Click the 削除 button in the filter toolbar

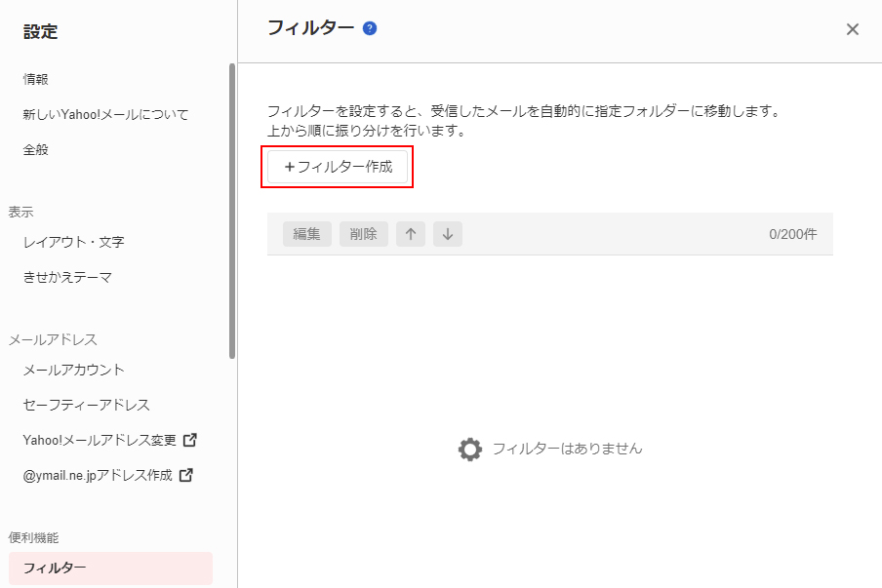[x=363, y=234]
